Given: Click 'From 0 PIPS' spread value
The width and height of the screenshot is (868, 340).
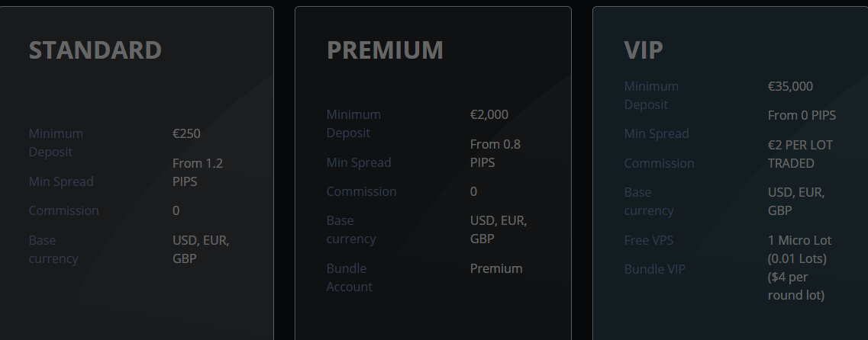Looking at the screenshot, I should tap(802, 115).
